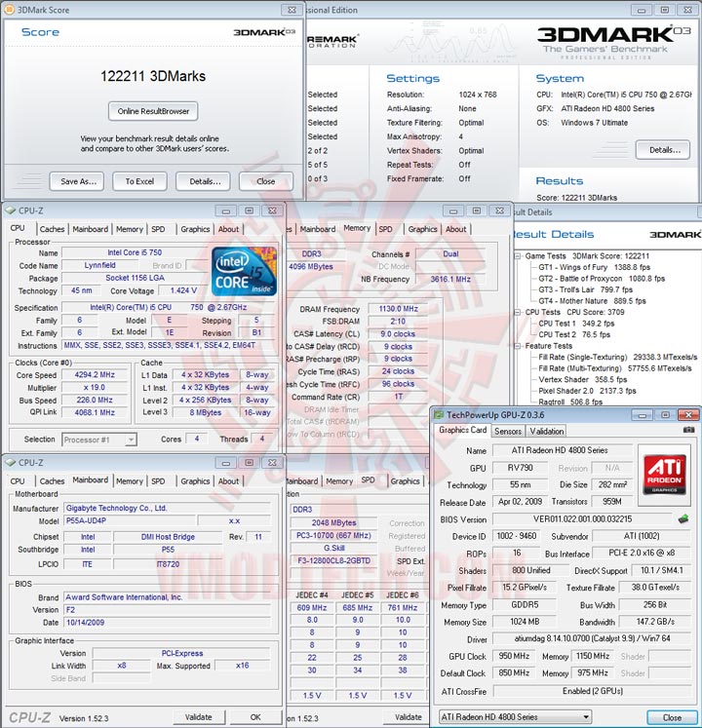Select the Pixel Shader 2.0 result row
702x728 pixels.
point(587,391)
